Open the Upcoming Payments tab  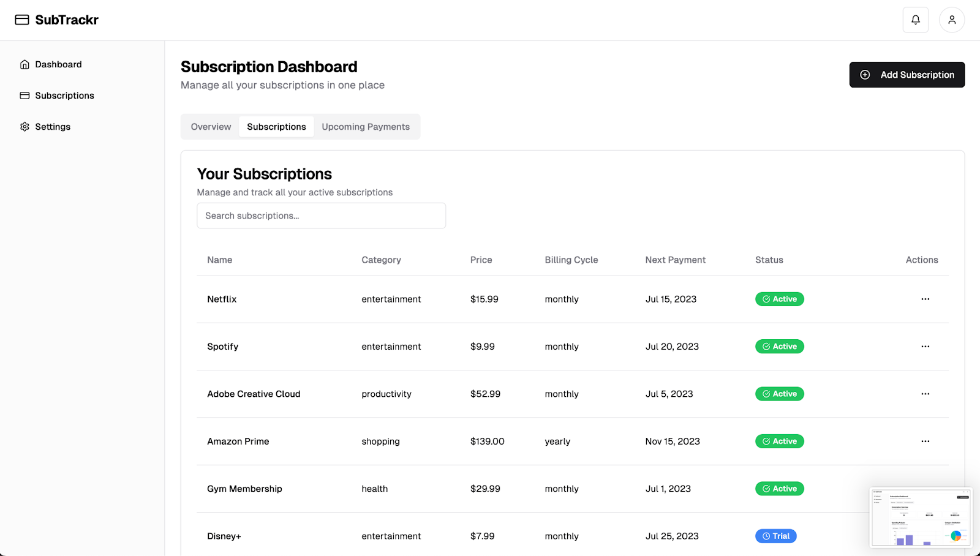(x=366, y=127)
